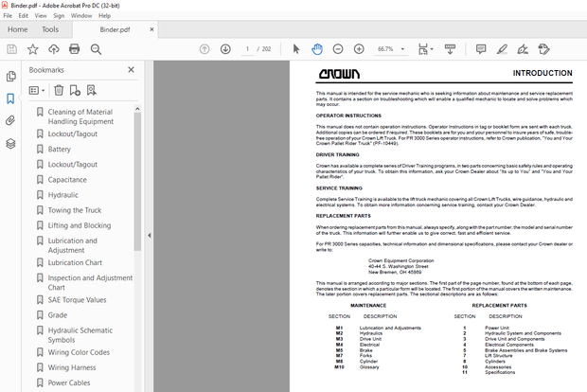Open the Towing the Truck bookmark
This screenshot has width=587, height=392.
(75, 210)
